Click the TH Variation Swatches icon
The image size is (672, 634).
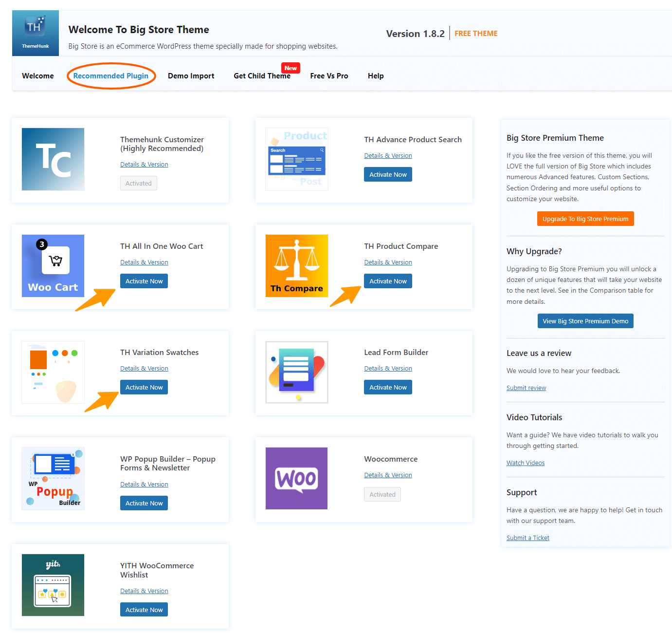pyautogui.click(x=53, y=373)
